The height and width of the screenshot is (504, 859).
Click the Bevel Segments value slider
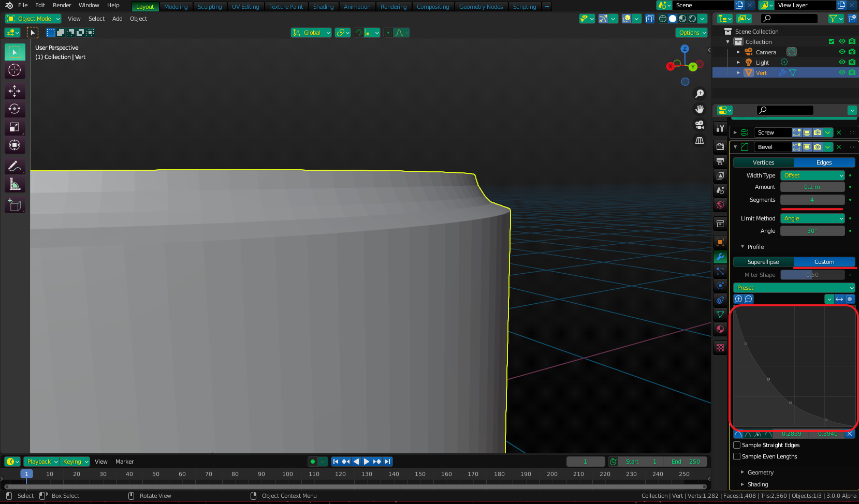(x=812, y=200)
